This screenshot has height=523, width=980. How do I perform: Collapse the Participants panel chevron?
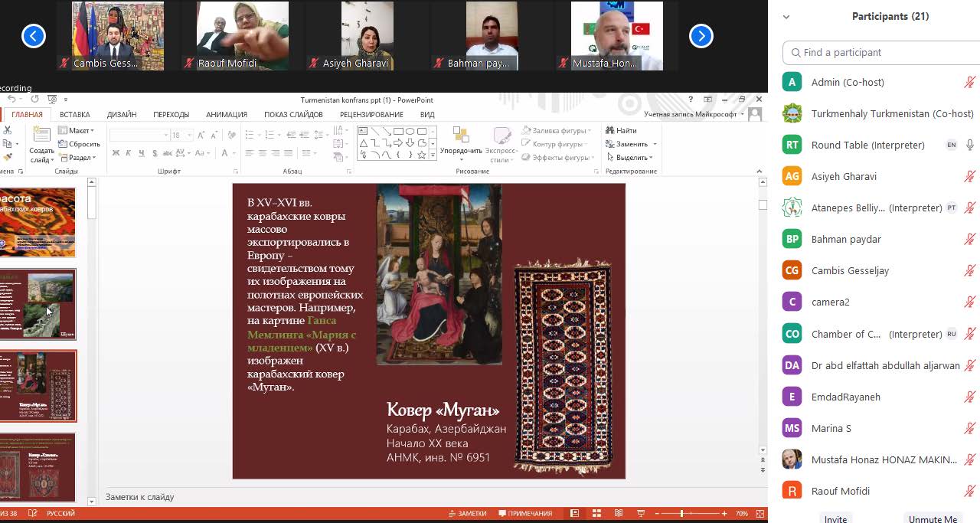(786, 17)
